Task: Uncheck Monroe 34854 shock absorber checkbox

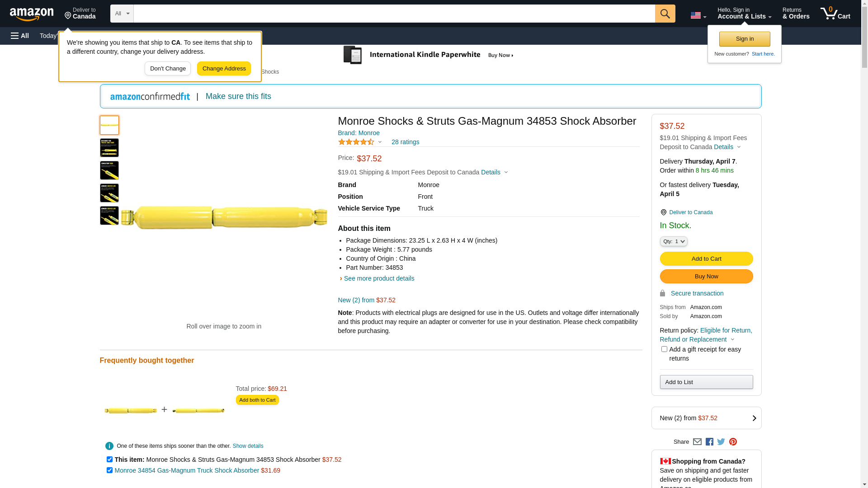Action: pos(109,470)
